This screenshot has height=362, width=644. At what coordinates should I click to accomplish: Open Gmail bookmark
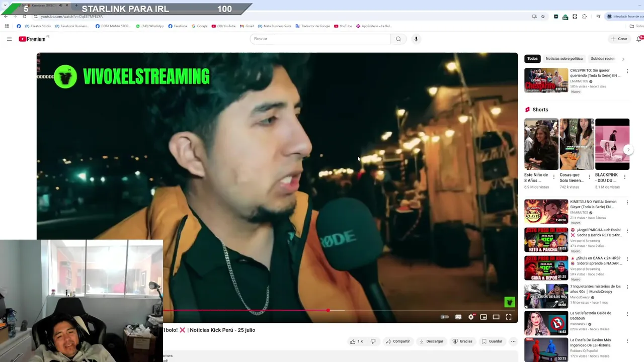247,26
